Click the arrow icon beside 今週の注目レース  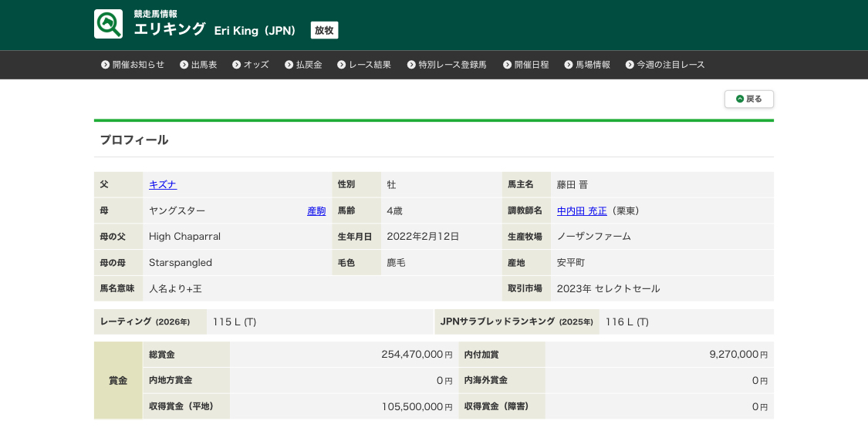point(630,65)
